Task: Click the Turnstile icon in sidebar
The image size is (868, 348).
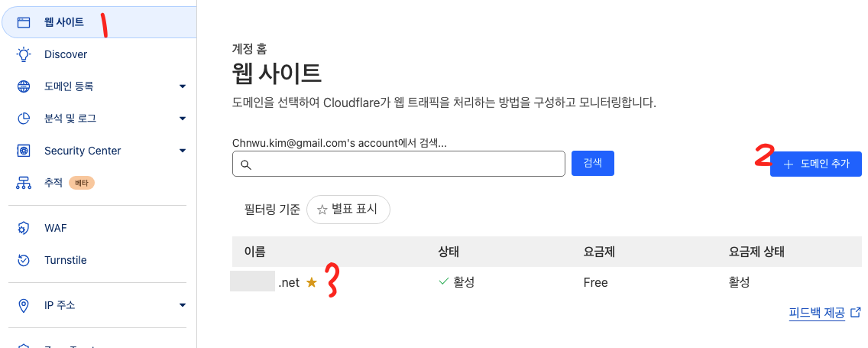Action: click(x=24, y=260)
